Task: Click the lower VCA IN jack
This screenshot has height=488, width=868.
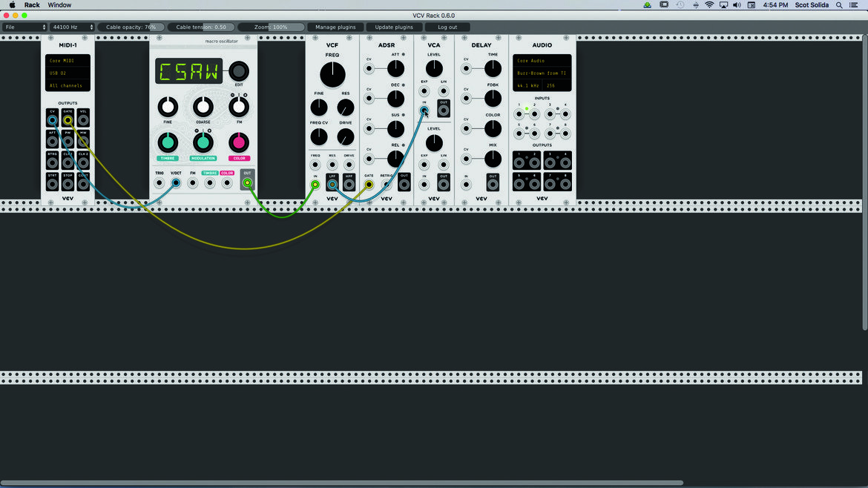Action: pos(424,184)
